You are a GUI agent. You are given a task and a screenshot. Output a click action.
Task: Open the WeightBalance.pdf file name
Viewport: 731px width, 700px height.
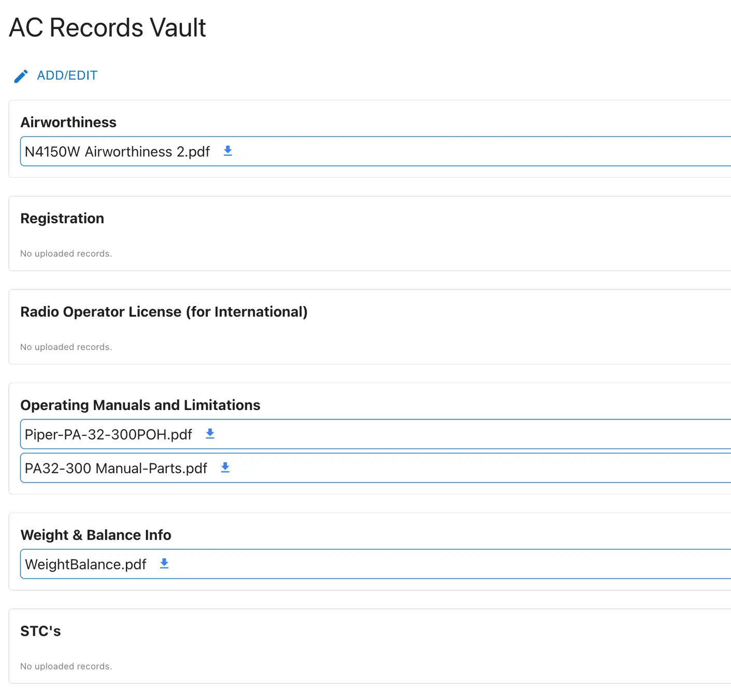(x=85, y=564)
